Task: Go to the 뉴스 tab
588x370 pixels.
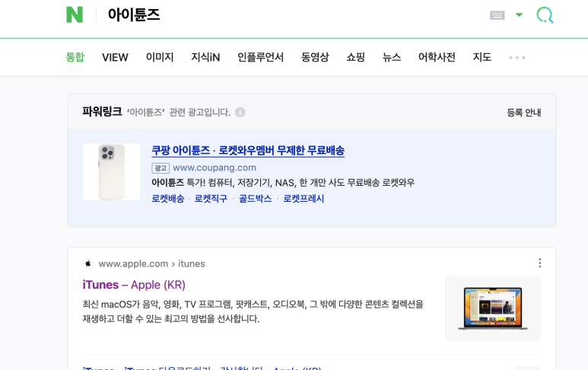Action: click(392, 57)
